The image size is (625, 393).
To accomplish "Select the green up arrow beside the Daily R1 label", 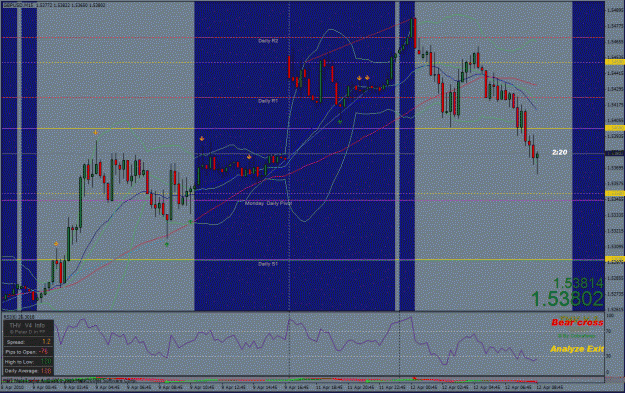I will (340, 122).
